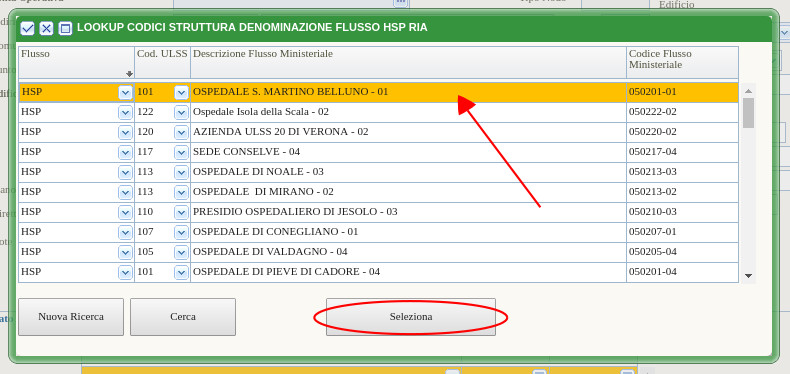The height and width of the screenshot is (374, 790).
Task: Click code cell 050201-01
Action: pyautogui.click(x=682, y=92)
